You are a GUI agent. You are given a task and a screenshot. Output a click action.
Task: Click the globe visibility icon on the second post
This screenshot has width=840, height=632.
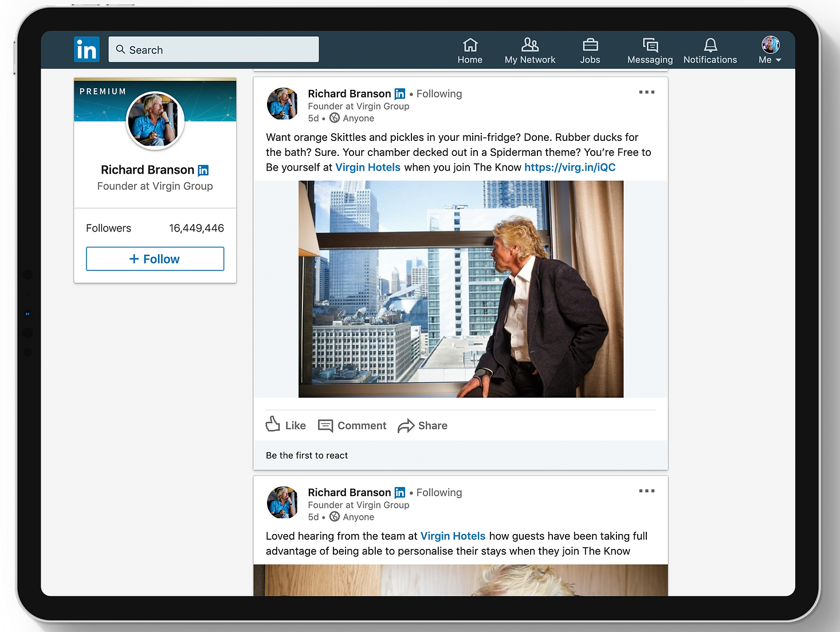pos(335,517)
